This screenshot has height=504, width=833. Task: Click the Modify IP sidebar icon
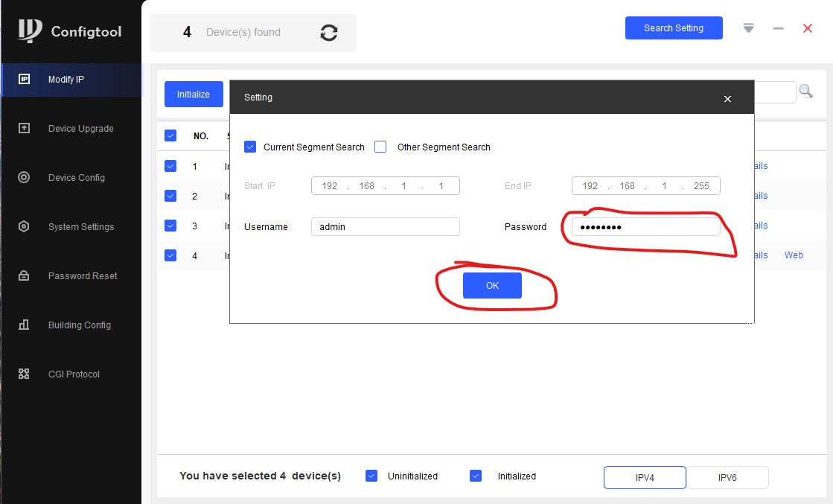click(x=24, y=79)
